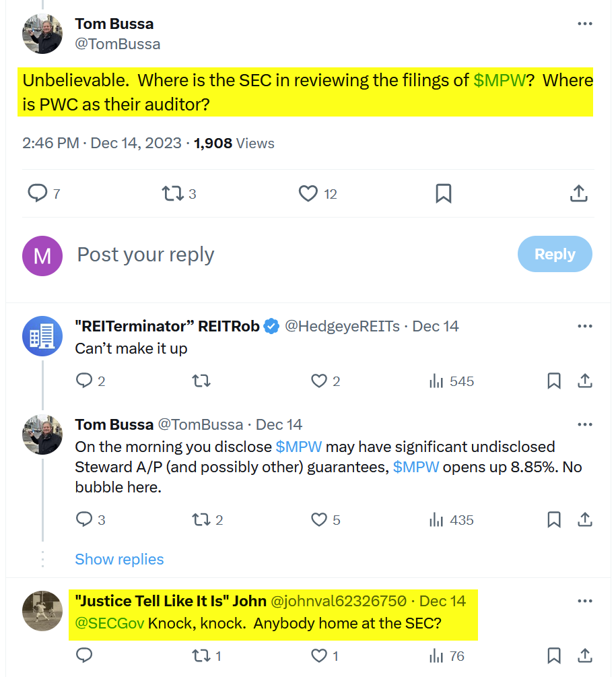Open the $MPW cashtag in main tweet
Viewport: 616px width, 677px height.
click(500, 80)
